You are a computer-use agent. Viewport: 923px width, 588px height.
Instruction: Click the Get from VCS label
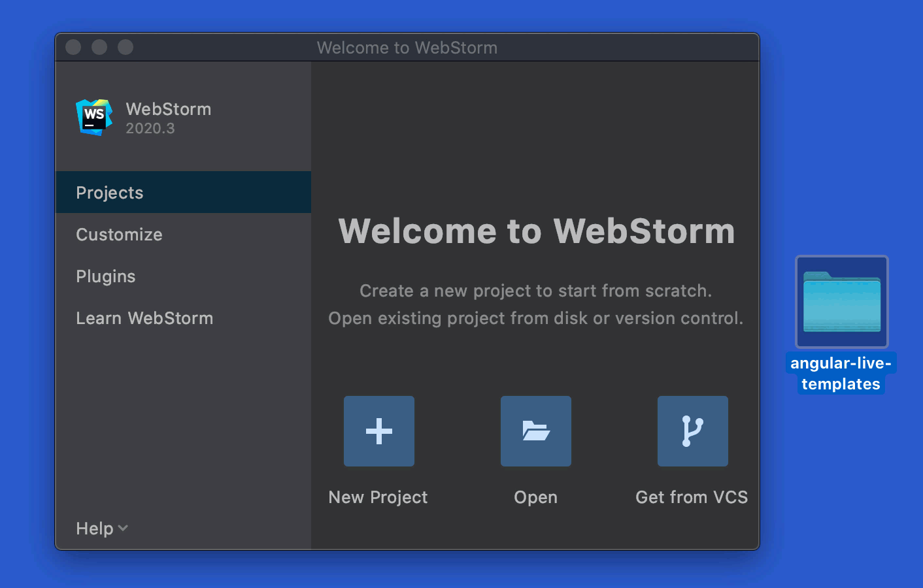pyautogui.click(x=692, y=497)
